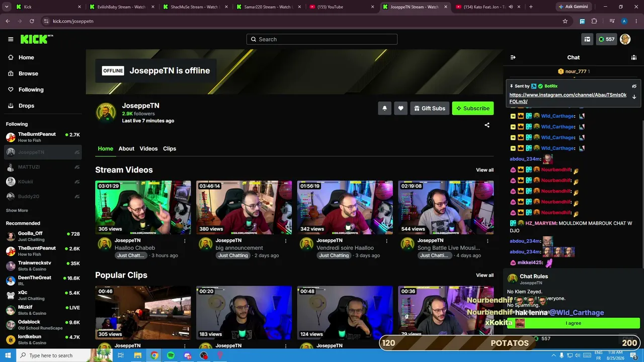The image size is (644, 362).
Task: Open Trainwreckstv channel in Recommended
Action: [43, 265]
